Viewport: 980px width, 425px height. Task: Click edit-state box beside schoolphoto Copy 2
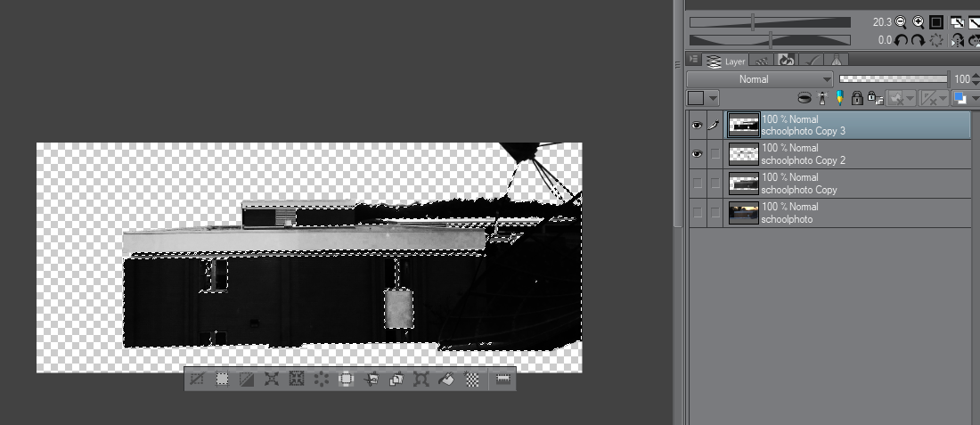[715, 154]
